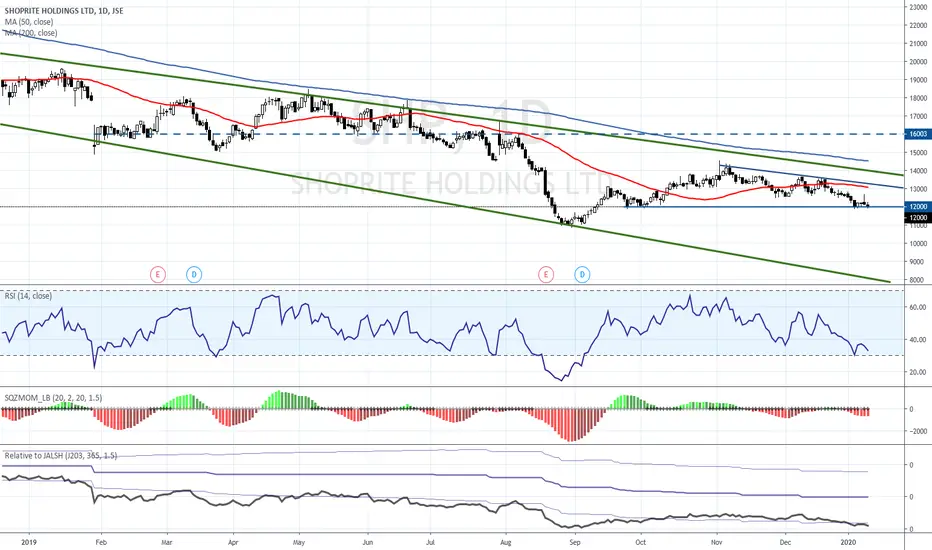Click the 2019 label on time axis
This screenshot has width=932, height=550.
(x=29, y=542)
